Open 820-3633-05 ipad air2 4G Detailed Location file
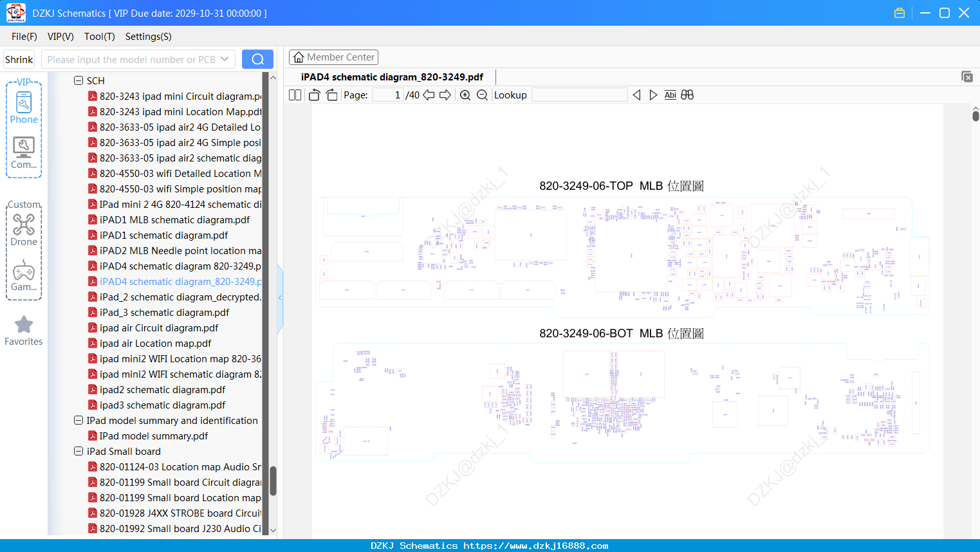 coord(180,127)
